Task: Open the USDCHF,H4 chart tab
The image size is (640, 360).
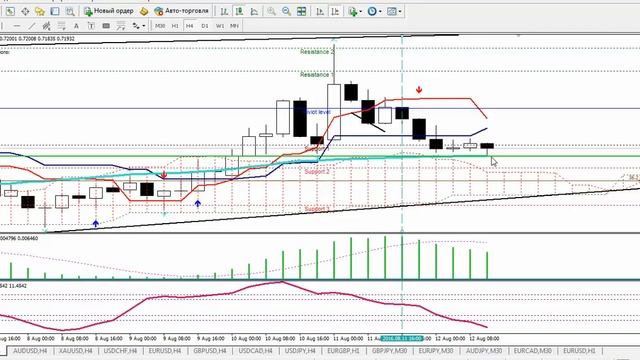Action: click(x=120, y=351)
